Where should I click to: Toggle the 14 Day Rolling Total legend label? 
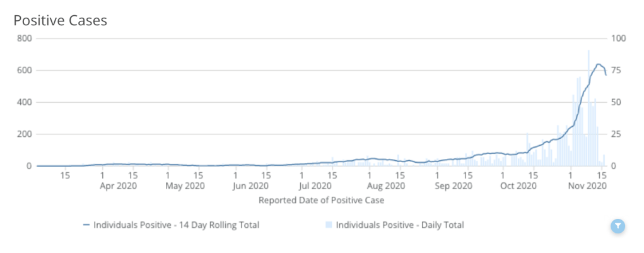pos(176,225)
